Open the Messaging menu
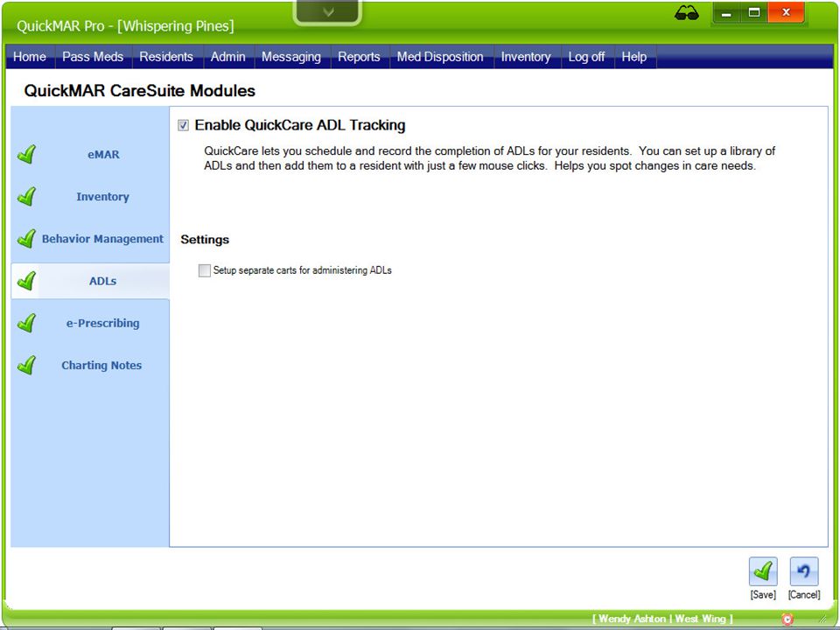The width and height of the screenshot is (840, 630). point(290,57)
